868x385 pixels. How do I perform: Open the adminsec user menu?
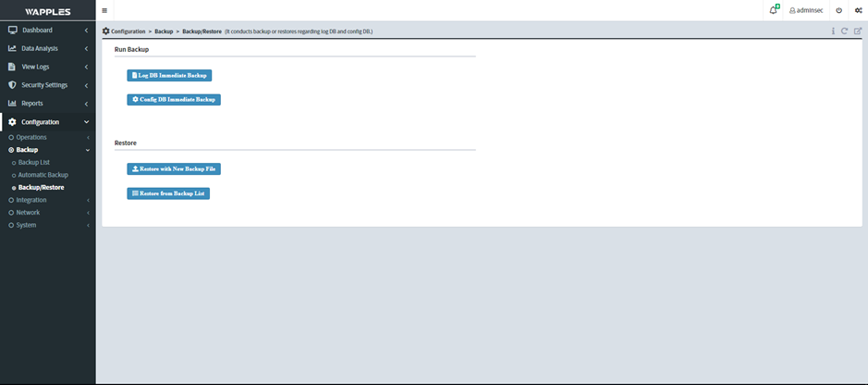(x=805, y=10)
